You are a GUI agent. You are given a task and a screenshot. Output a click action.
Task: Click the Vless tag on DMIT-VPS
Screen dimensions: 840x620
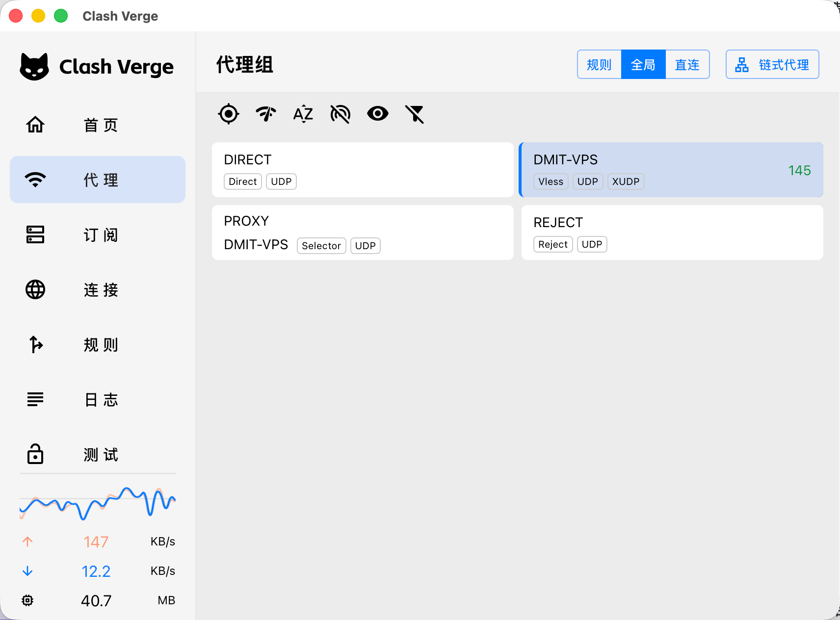(x=551, y=181)
